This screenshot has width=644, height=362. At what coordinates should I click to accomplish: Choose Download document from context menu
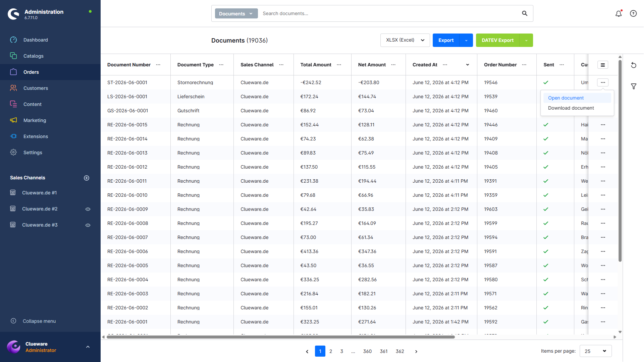coord(577,108)
